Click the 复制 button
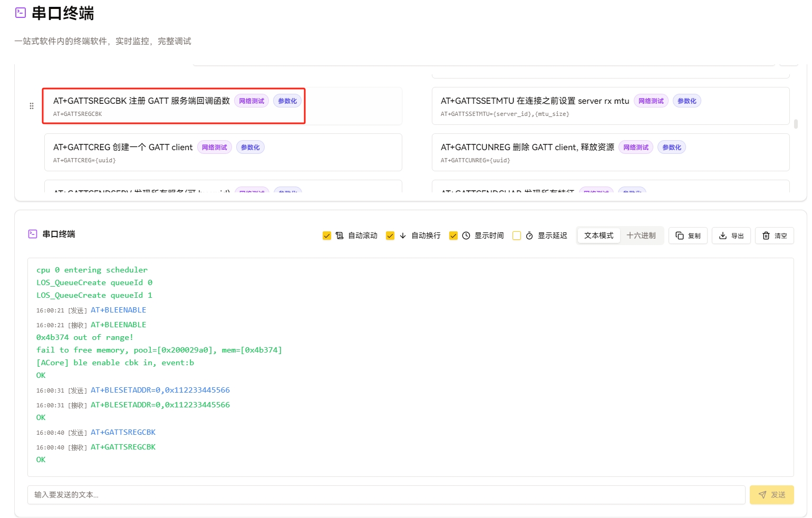812x518 pixels. click(x=688, y=236)
